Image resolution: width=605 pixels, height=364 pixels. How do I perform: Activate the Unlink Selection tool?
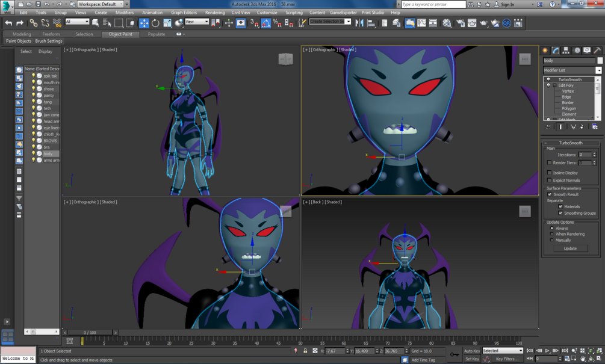pyautogui.click(x=45, y=23)
